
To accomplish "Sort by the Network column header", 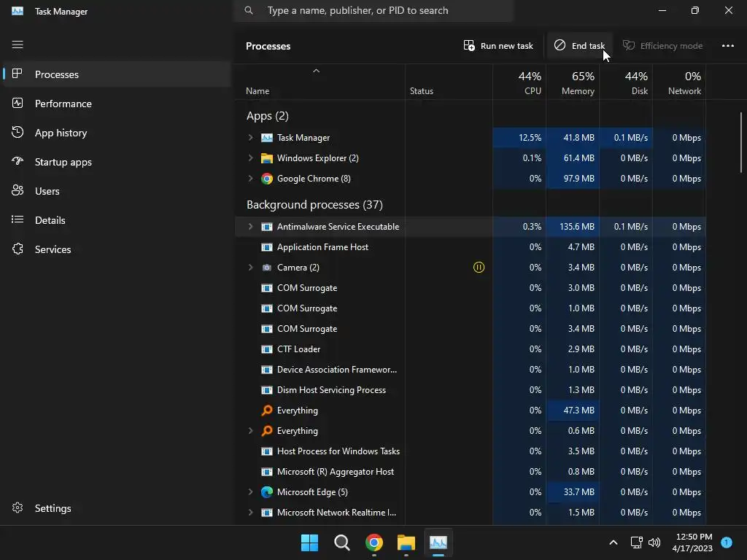I will tap(679, 82).
